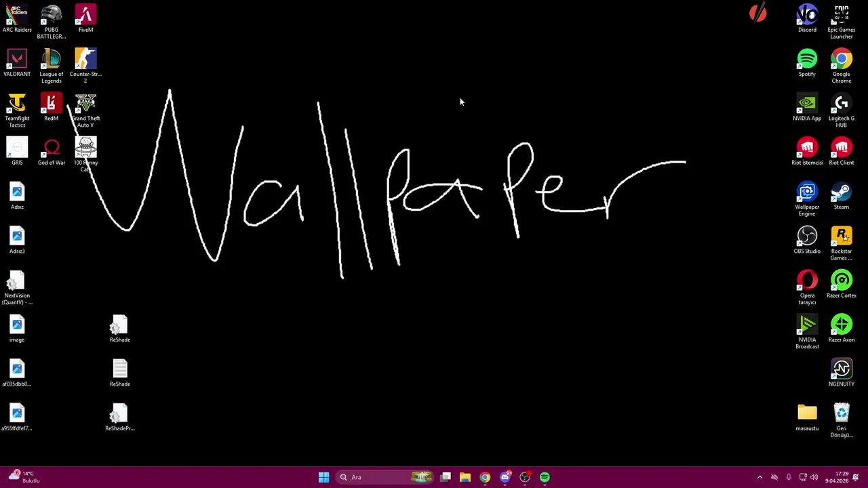
Task: Select the Razer Axon desktop icon
Action: (842, 329)
